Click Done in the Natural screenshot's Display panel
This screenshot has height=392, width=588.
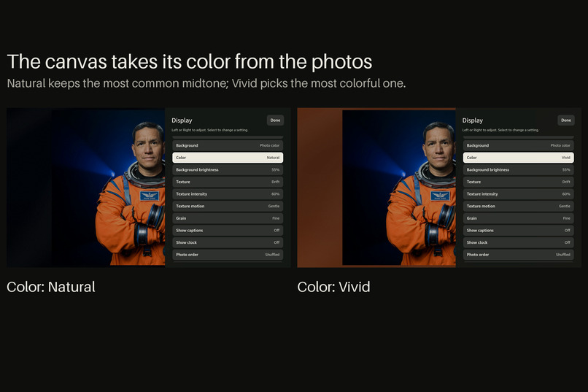[x=275, y=120]
